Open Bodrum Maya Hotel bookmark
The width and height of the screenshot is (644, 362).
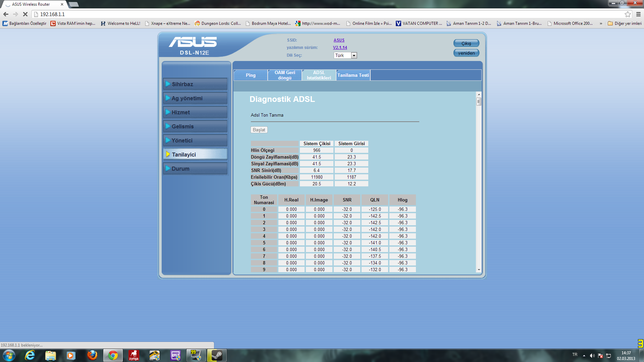pyautogui.click(x=268, y=23)
